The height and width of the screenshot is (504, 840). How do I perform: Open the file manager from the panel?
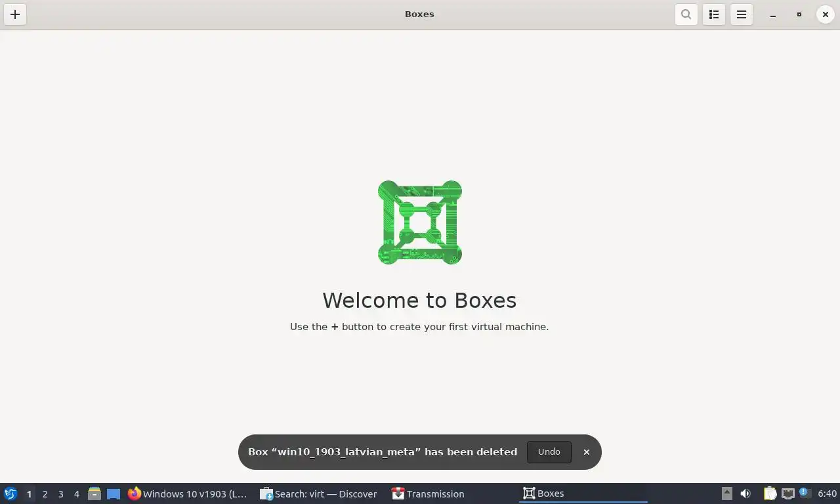coord(94,493)
